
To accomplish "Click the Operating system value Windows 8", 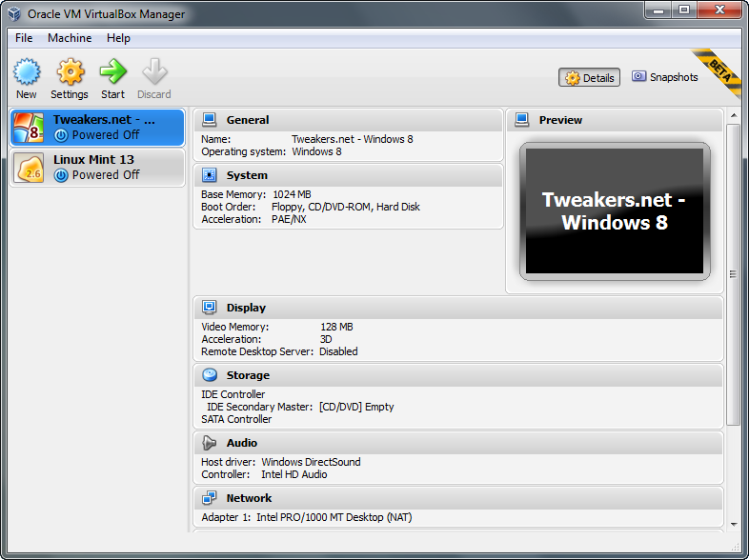I will pos(316,151).
